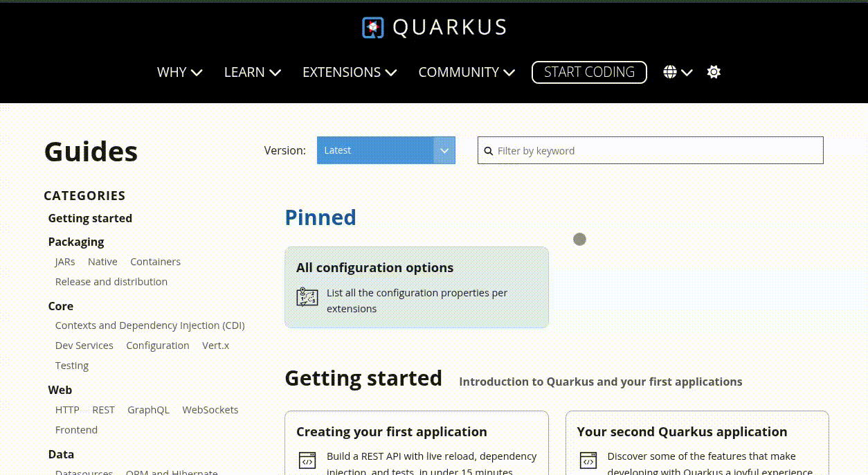The image size is (868, 475).
Task: Open the Version dropdown showing Latest
Action: click(x=386, y=150)
